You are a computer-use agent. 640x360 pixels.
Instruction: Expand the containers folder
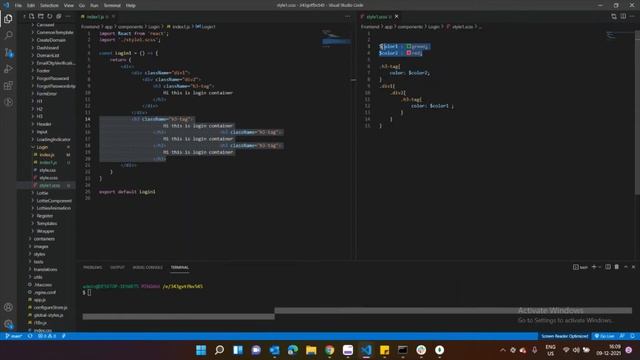[x=44, y=239]
